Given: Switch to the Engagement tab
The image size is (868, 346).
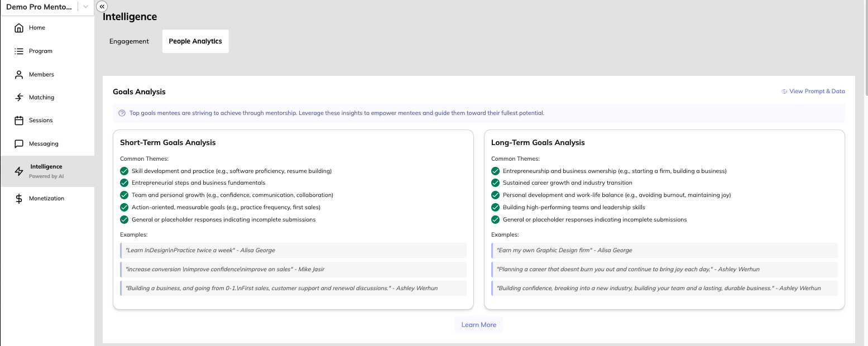Looking at the screenshot, I should (x=129, y=41).
